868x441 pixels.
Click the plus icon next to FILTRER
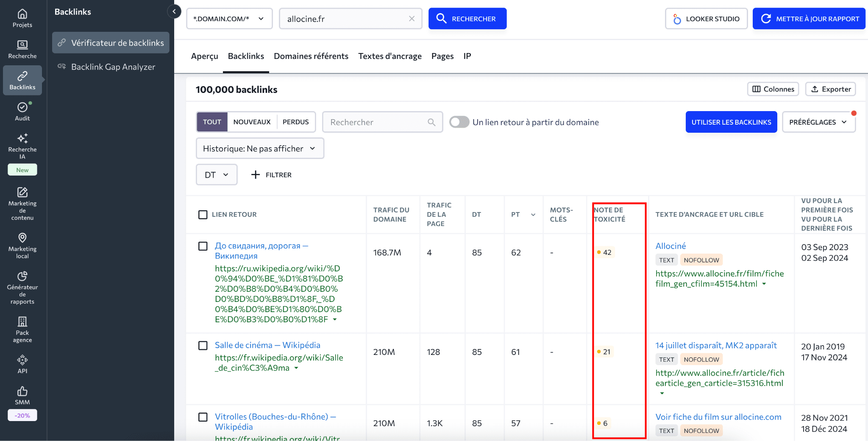pos(255,175)
